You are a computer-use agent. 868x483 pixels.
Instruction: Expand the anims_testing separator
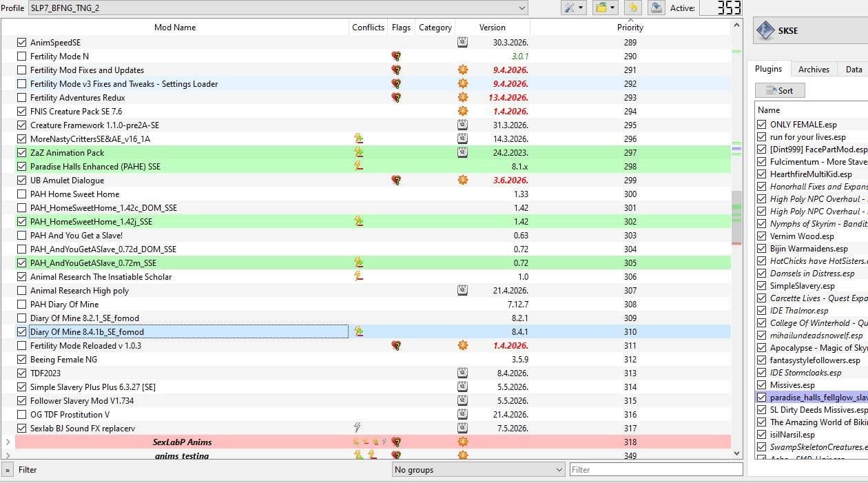[x=8, y=455]
